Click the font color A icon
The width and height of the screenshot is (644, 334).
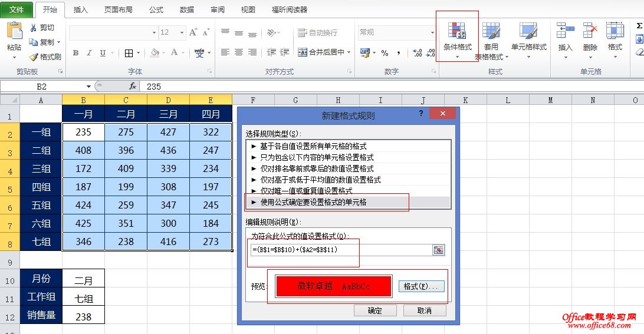(174, 52)
